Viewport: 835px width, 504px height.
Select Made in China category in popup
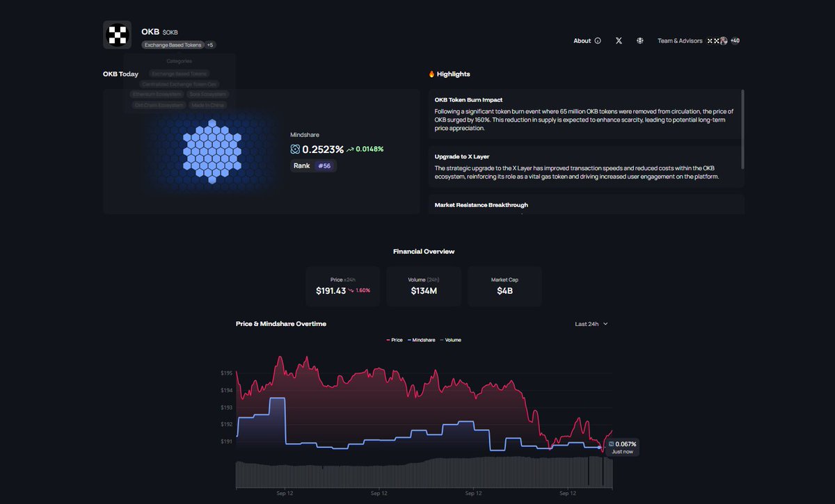209,105
